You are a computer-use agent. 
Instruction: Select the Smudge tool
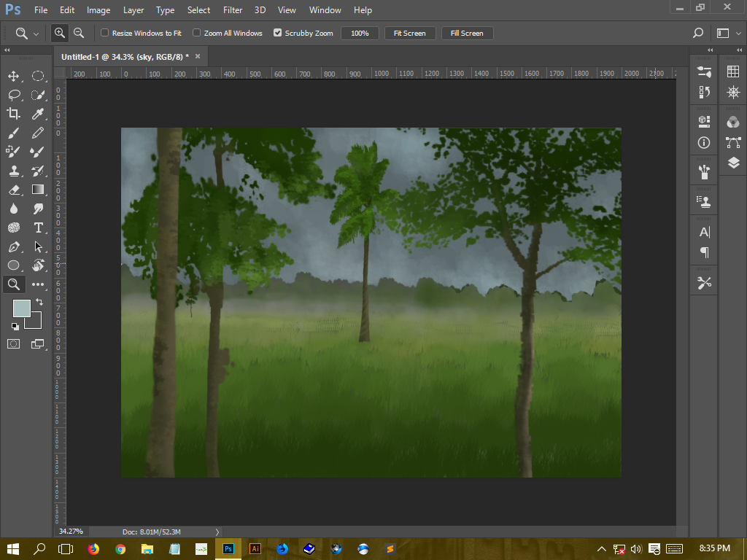(x=38, y=209)
